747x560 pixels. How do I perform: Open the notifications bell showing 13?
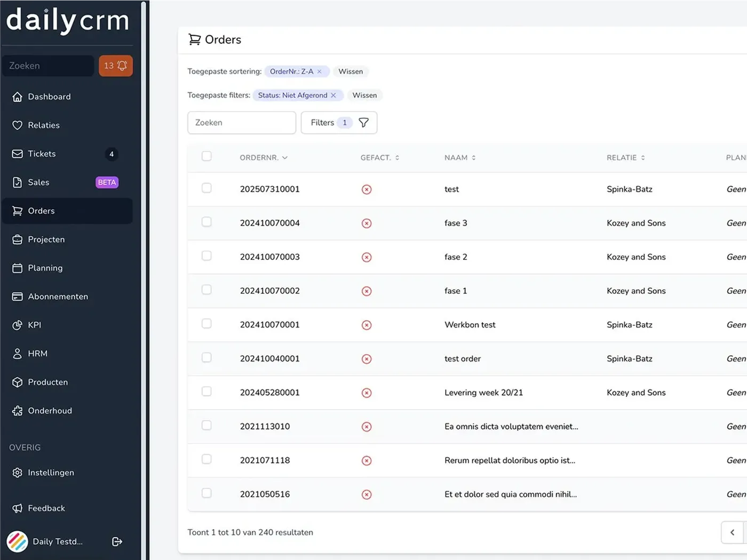pos(116,66)
